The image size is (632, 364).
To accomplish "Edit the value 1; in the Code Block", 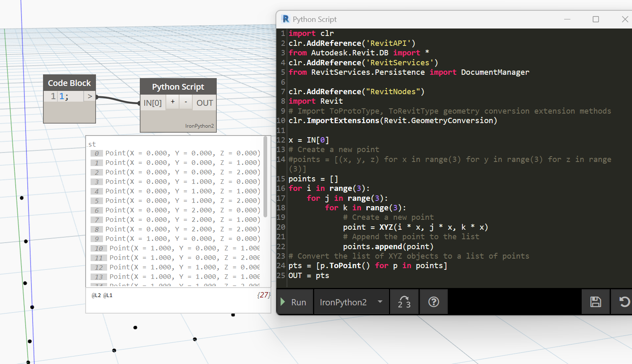I will [x=62, y=96].
